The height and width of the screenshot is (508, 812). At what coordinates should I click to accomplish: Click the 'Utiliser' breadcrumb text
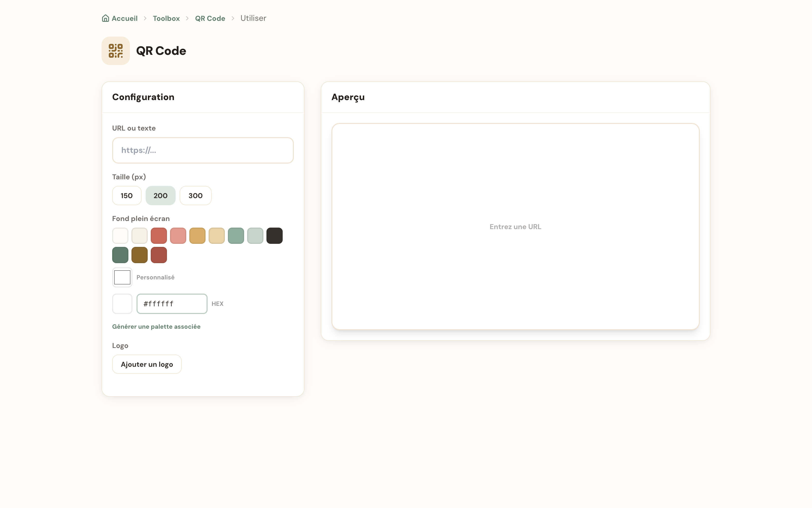(253, 18)
